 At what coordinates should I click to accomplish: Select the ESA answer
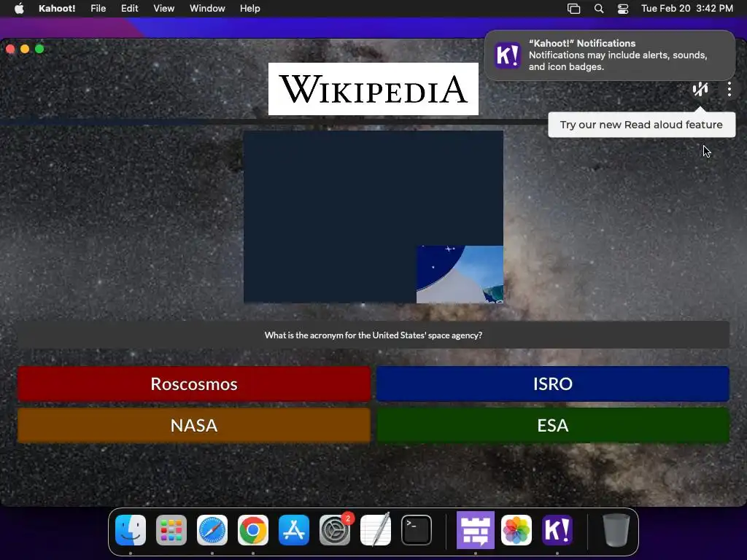click(x=553, y=425)
